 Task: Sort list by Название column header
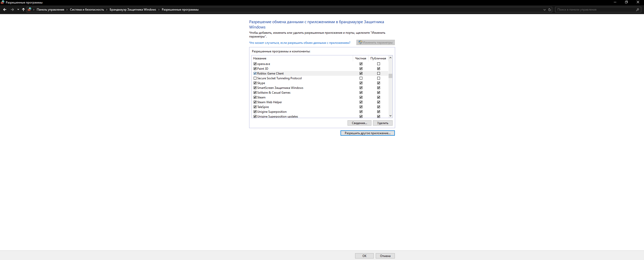coord(302,58)
